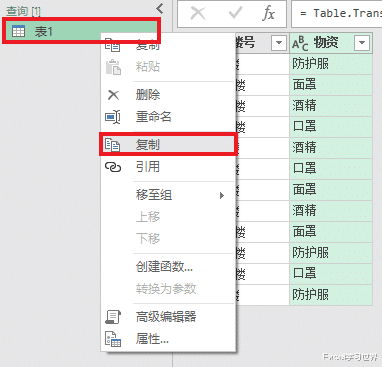Select the fifth row cell 酒精
The height and width of the screenshot is (367, 382).
click(x=331, y=148)
